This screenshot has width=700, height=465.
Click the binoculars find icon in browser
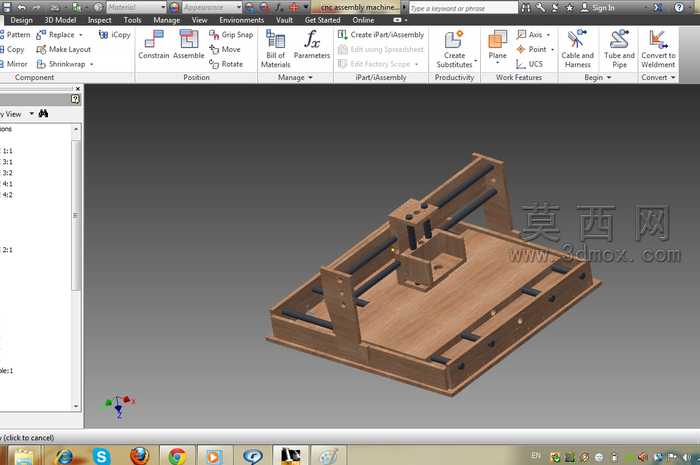coord(43,113)
